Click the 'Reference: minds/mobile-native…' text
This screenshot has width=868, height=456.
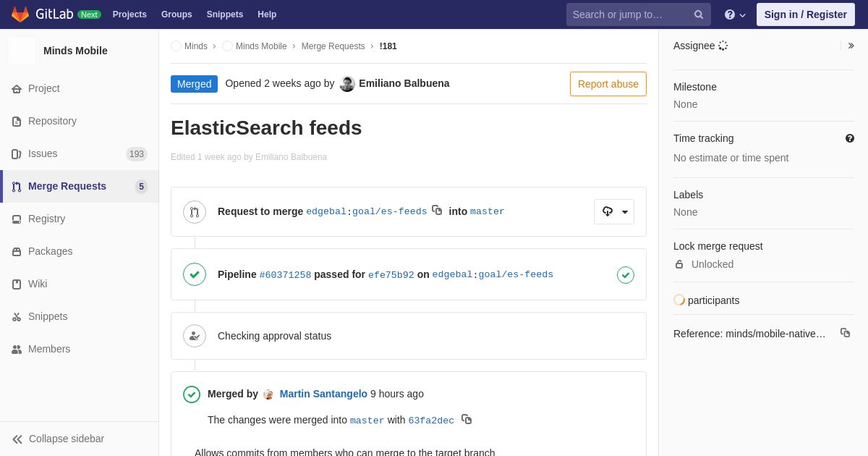pyautogui.click(x=749, y=334)
